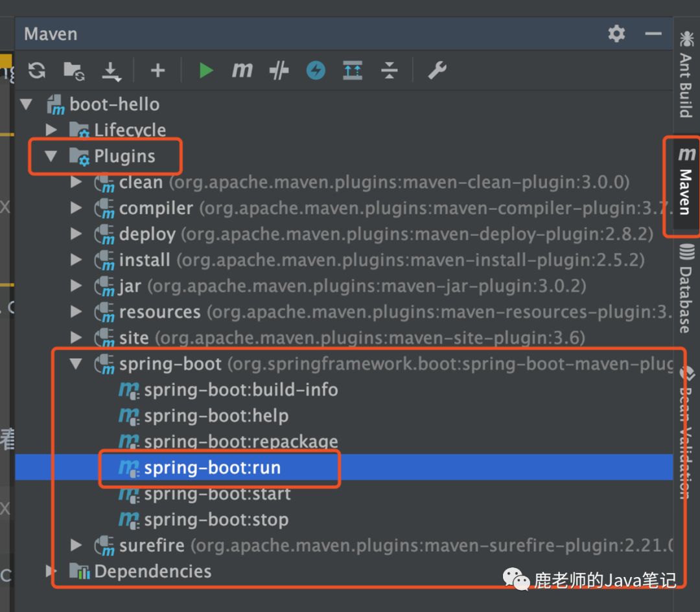This screenshot has width=700, height=612.
Task: Open Maven settings wrench icon
Action: 437,71
